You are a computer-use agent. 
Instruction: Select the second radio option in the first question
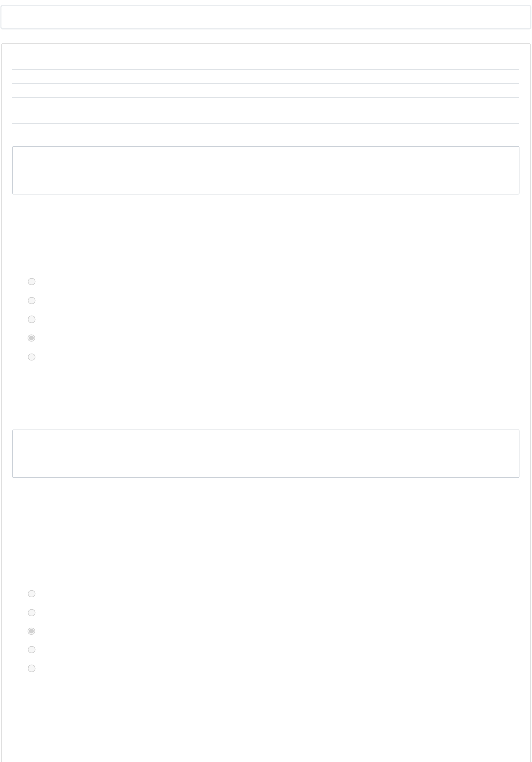click(32, 301)
